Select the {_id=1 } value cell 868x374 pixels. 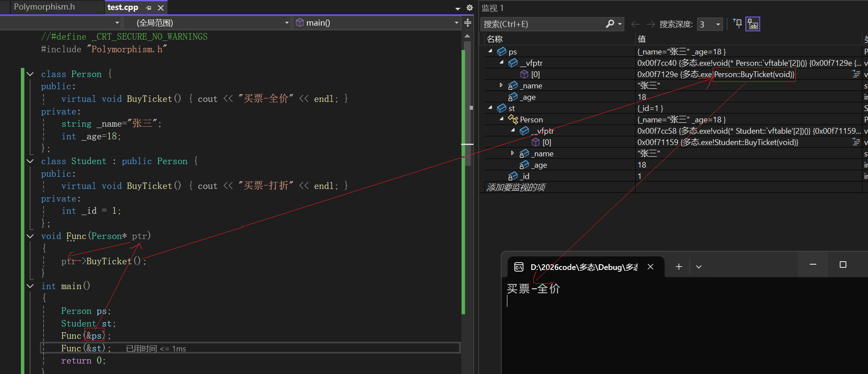[748, 108]
